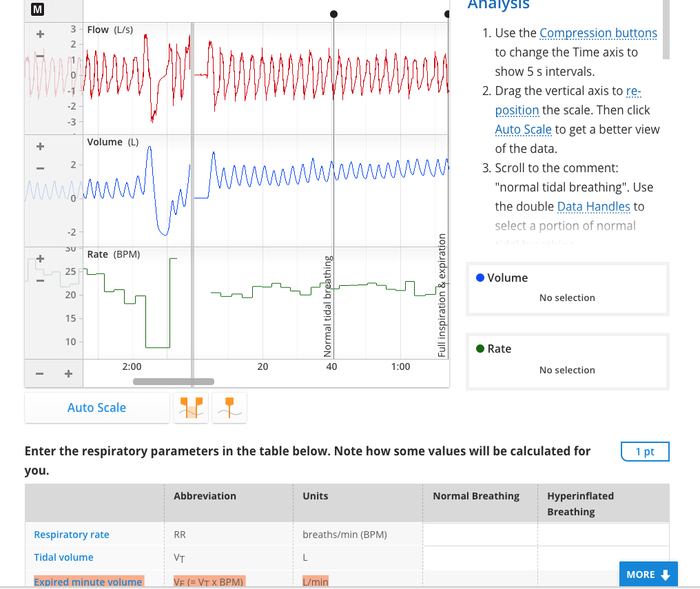The height and width of the screenshot is (589, 700).
Task: Click the M marker icon above the graphs
Action: click(x=37, y=10)
